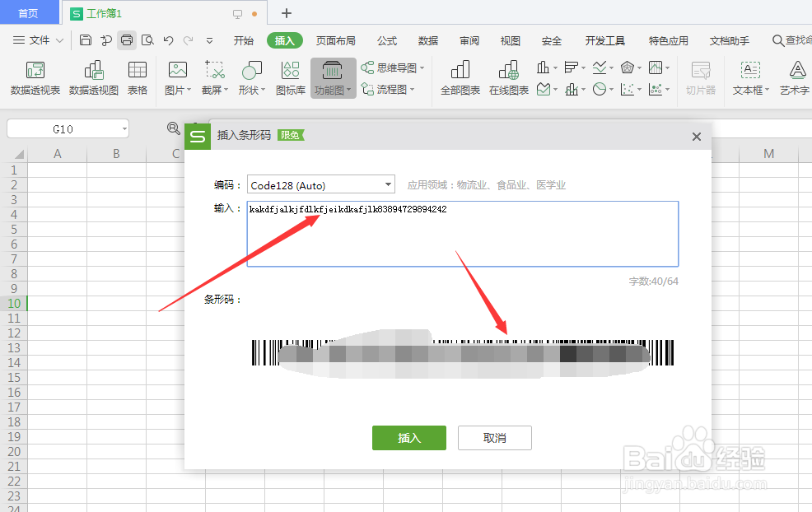Viewport: 812px width, 512px height.
Task: Expand the G10 name box dropdown
Action: 124,129
